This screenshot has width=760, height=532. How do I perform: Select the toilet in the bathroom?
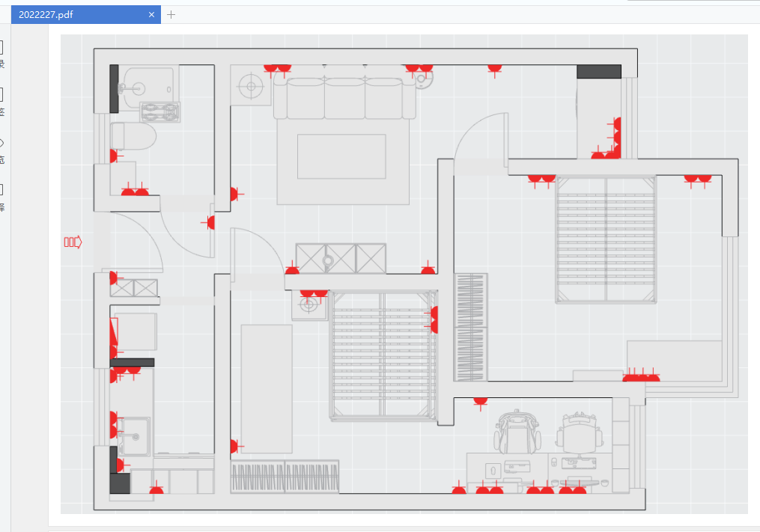pos(133,136)
